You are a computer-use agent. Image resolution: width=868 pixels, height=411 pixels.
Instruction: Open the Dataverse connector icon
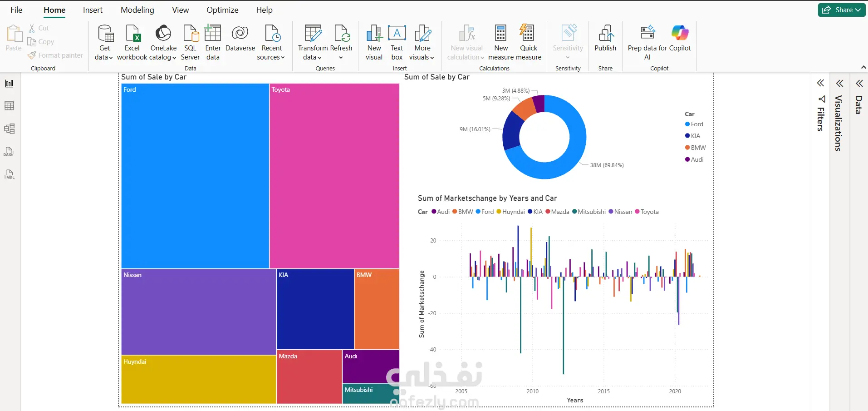click(x=240, y=34)
